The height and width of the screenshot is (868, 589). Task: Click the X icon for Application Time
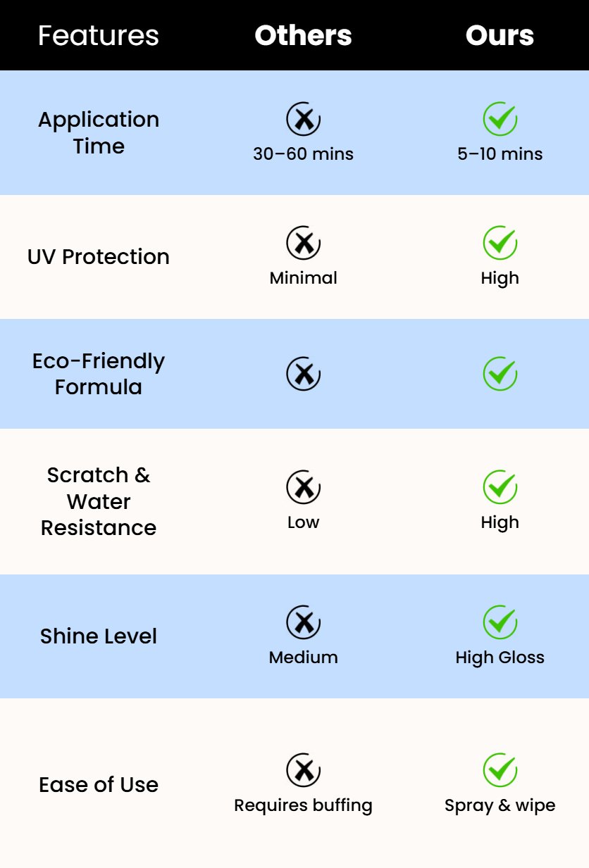point(304,119)
